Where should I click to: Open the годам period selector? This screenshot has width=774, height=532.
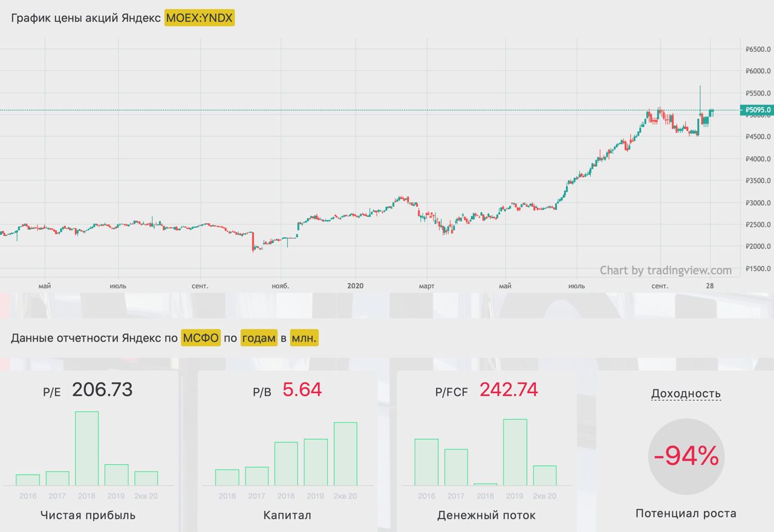pos(258,338)
